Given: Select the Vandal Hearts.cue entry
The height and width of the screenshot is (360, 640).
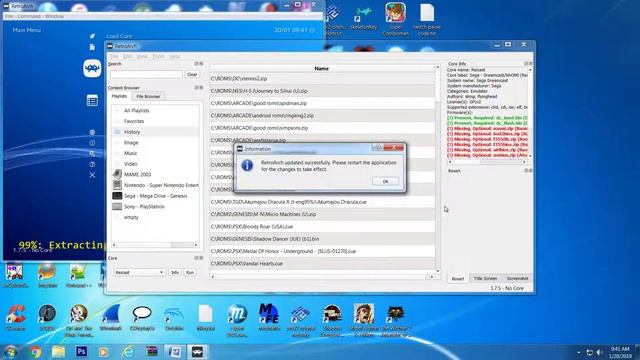Looking at the screenshot, I should pos(322,263).
